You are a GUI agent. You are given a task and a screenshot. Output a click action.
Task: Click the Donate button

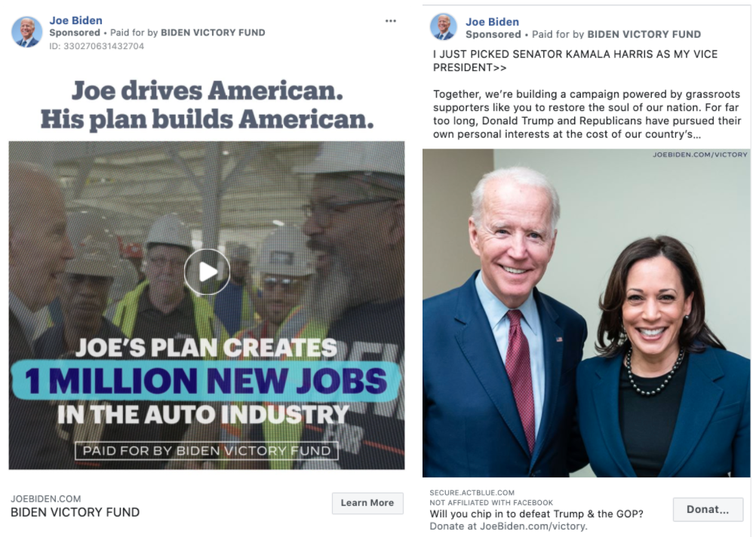(708, 510)
